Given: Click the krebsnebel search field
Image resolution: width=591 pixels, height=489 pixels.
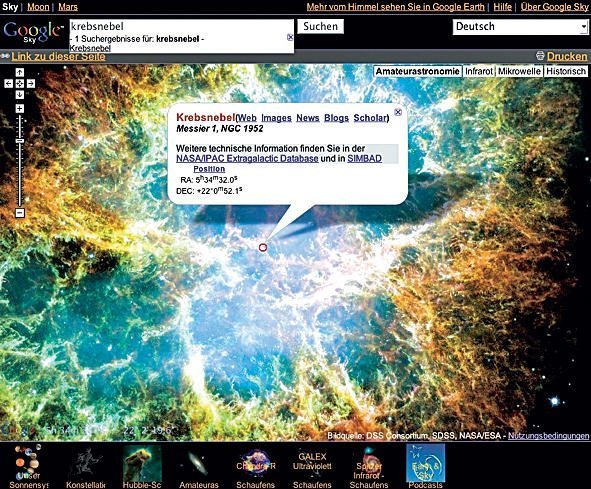Looking at the screenshot, I should (181, 26).
